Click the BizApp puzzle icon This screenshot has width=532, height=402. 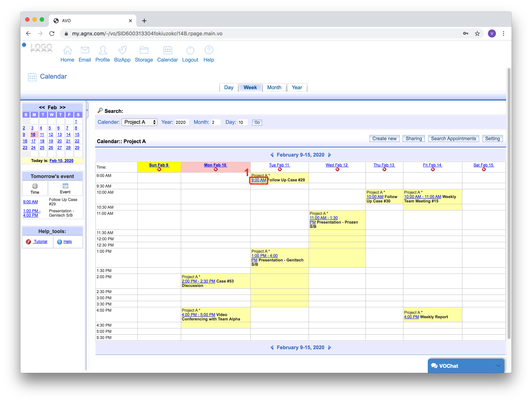(x=122, y=50)
